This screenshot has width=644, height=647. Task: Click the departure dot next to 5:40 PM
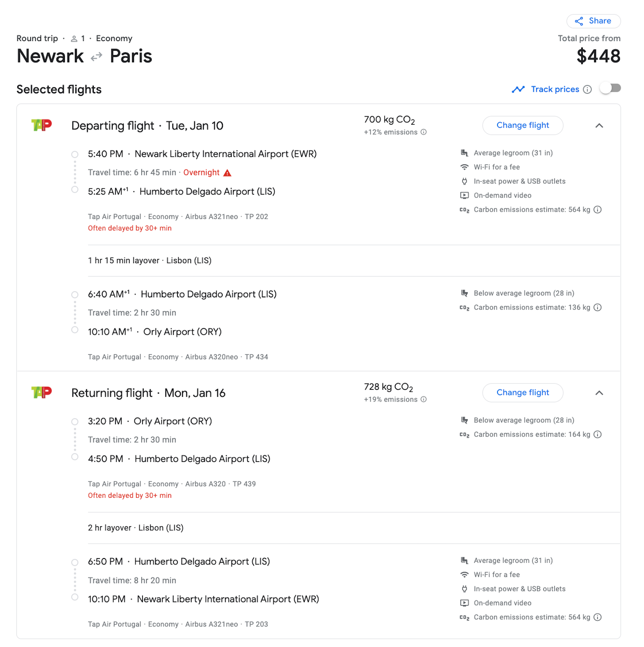click(x=75, y=155)
